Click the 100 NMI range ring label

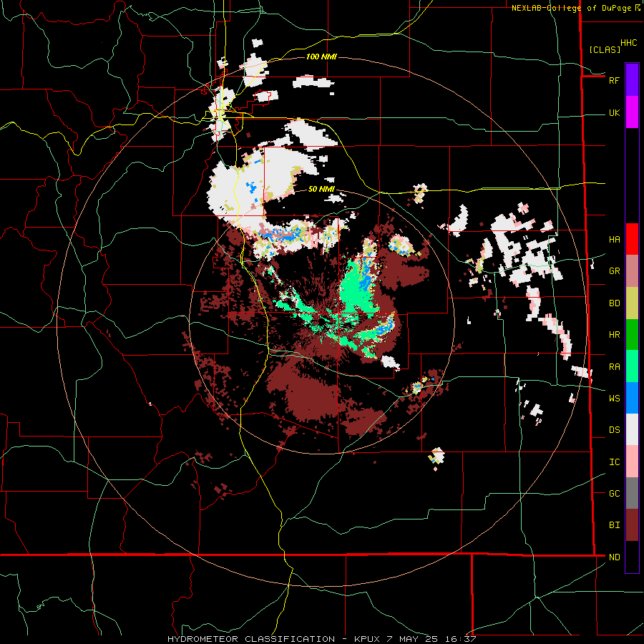tap(321, 57)
